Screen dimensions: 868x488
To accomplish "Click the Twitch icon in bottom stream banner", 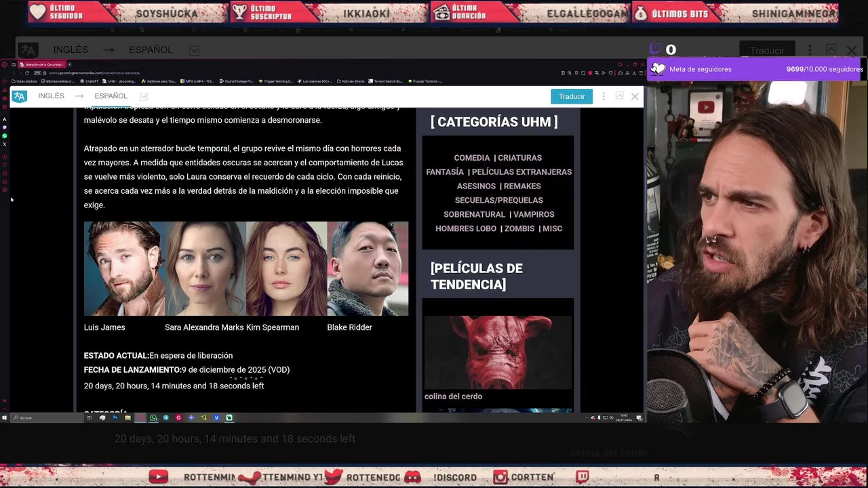I will pos(583,477).
